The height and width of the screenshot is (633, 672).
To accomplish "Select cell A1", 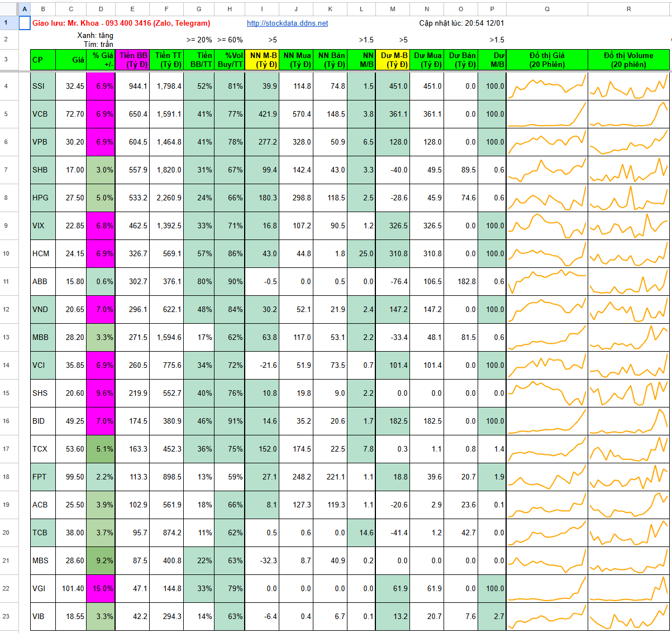I will [25, 23].
